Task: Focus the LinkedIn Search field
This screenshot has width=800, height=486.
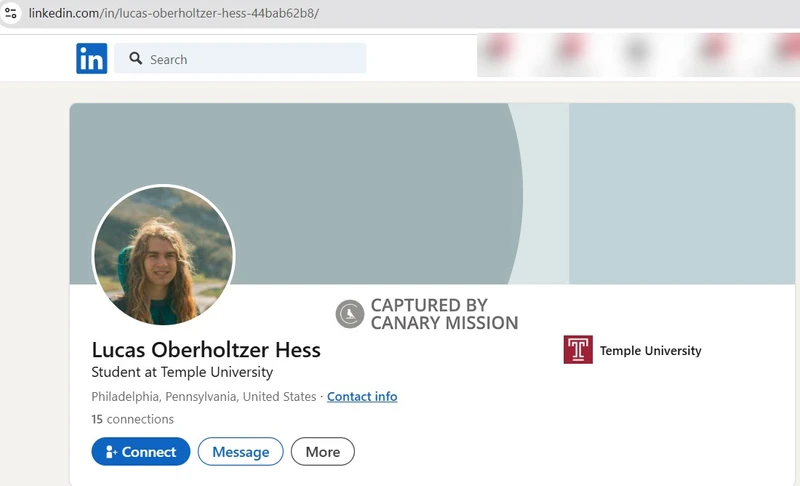Action: coord(240,58)
